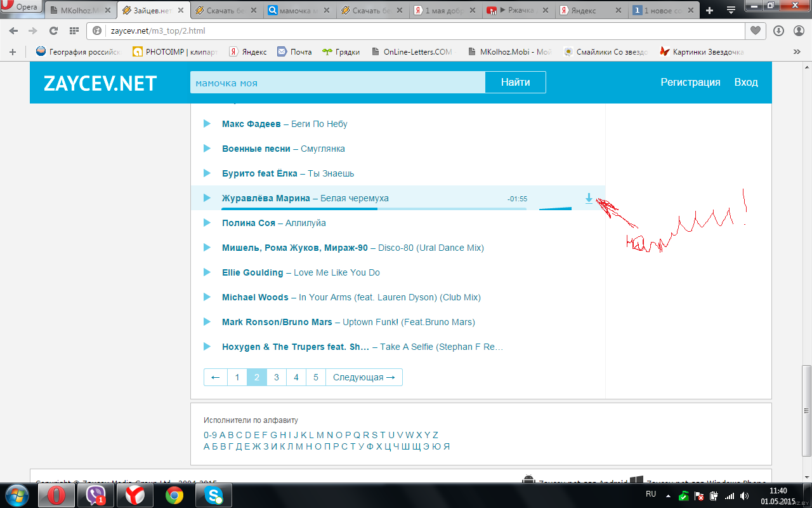Go to page 4 in pagination
The height and width of the screenshot is (508, 812).
(x=296, y=377)
